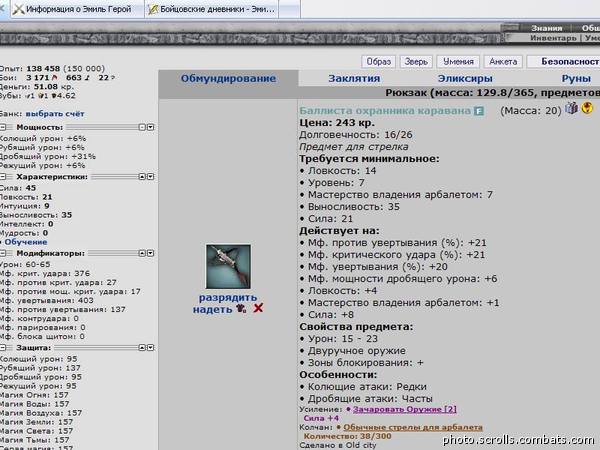Click the Образ button
The height and width of the screenshot is (450, 600).
tap(378, 62)
